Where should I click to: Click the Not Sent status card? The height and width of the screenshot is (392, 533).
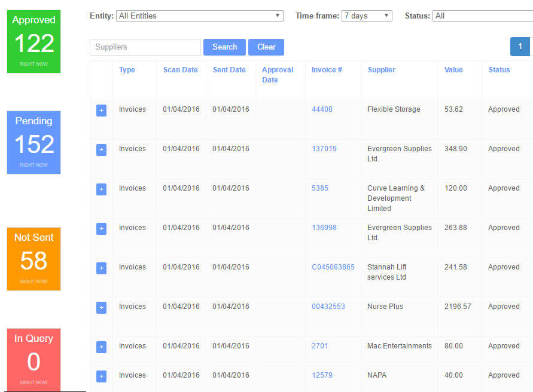[x=33, y=258]
